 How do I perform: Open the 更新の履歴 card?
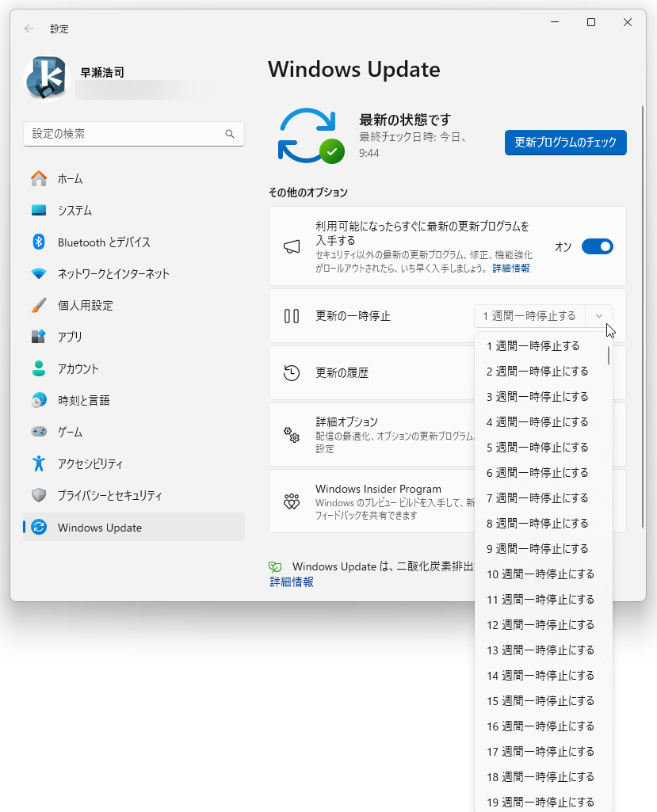tap(372, 373)
